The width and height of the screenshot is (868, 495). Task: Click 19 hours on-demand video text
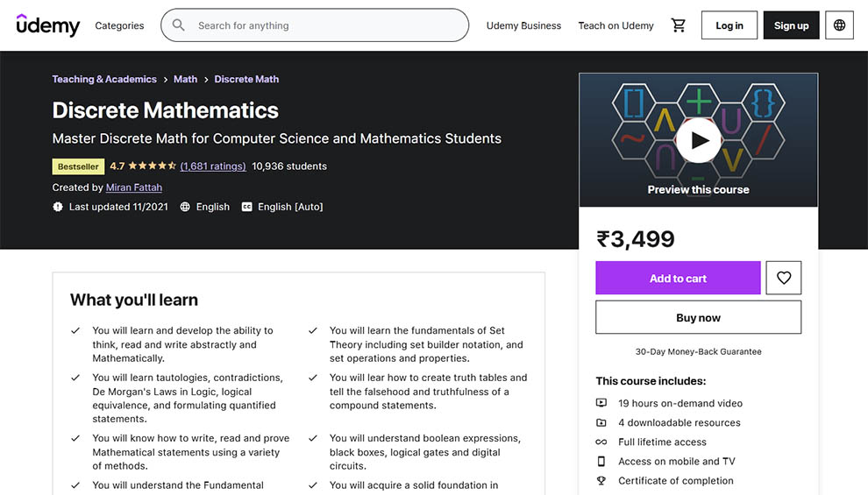click(680, 403)
